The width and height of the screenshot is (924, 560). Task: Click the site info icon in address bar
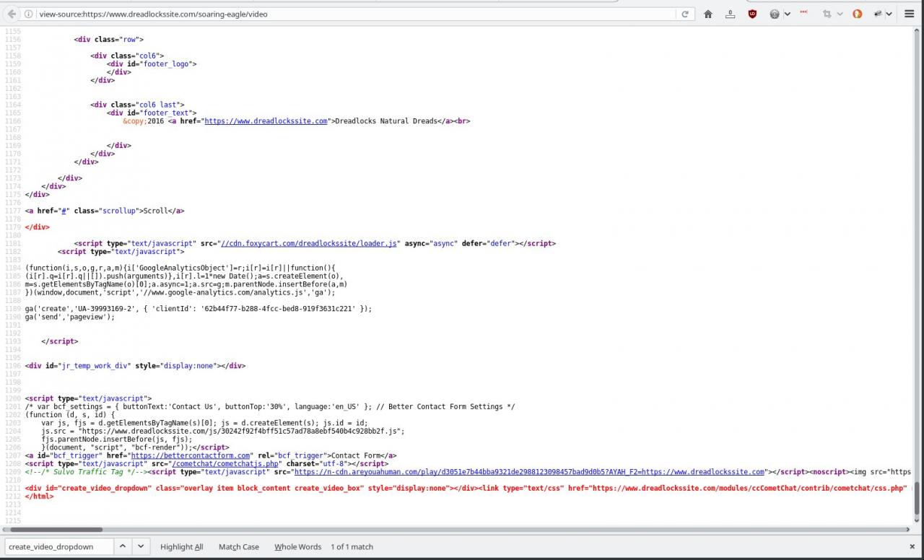pos(28,14)
